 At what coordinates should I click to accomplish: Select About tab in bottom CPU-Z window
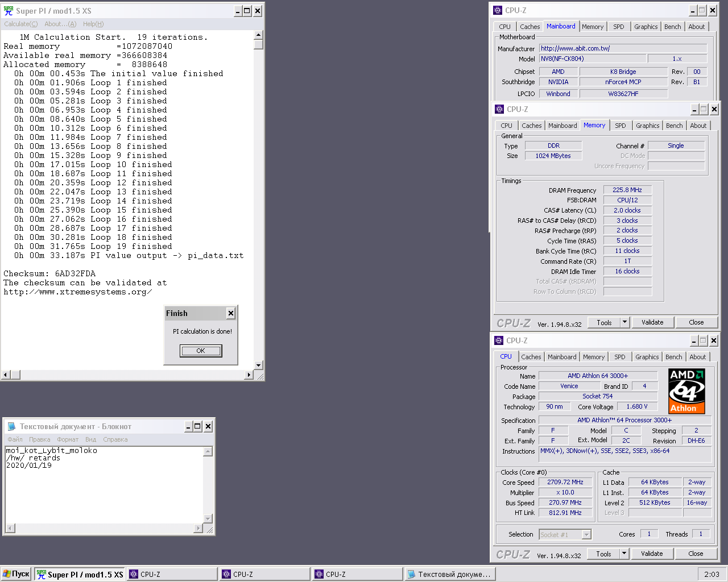[x=697, y=357]
